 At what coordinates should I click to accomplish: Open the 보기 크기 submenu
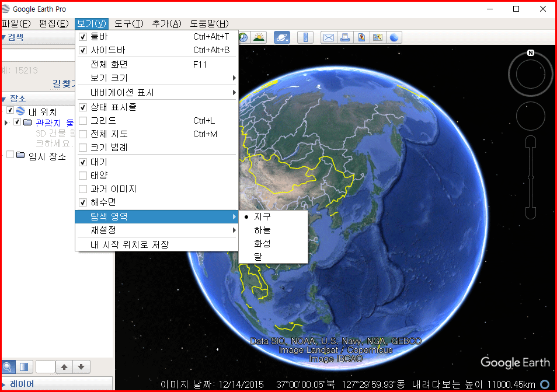[156, 78]
